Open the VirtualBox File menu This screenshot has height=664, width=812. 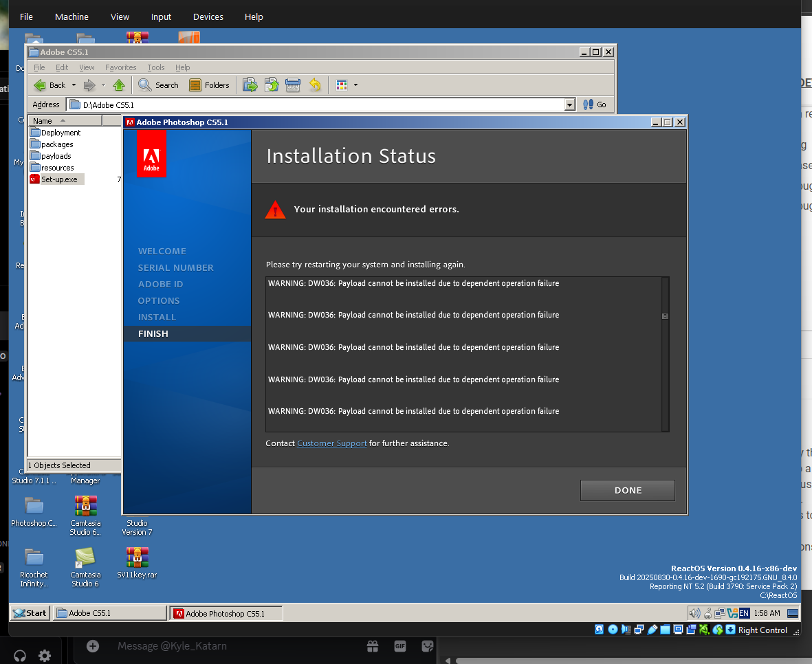pos(26,16)
